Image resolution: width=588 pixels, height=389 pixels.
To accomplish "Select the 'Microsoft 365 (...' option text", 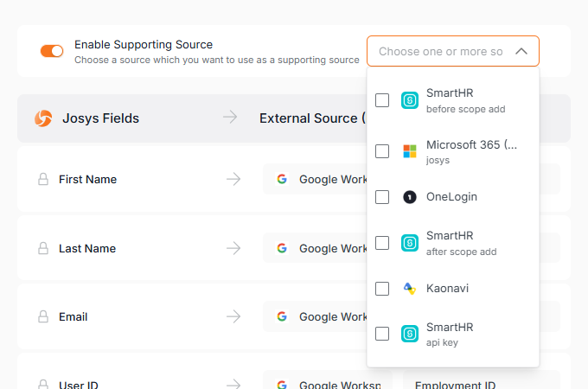I will click(471, 144).
